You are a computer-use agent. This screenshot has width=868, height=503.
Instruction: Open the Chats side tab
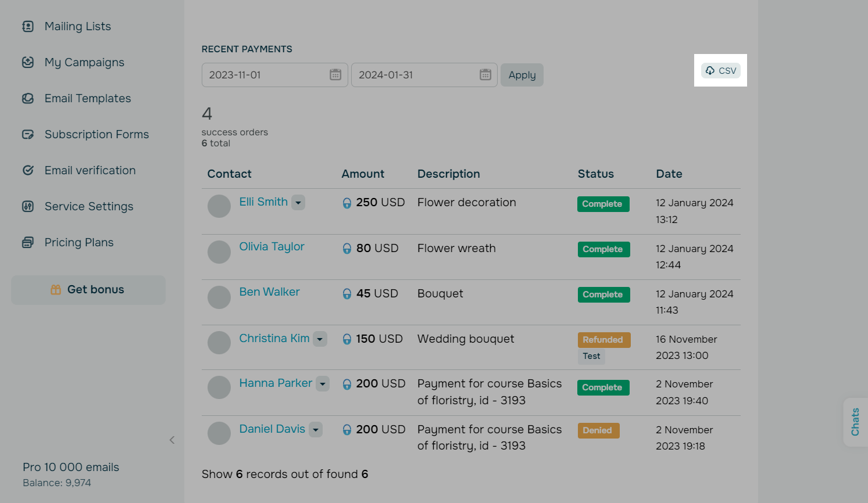(x=855, y=422)
